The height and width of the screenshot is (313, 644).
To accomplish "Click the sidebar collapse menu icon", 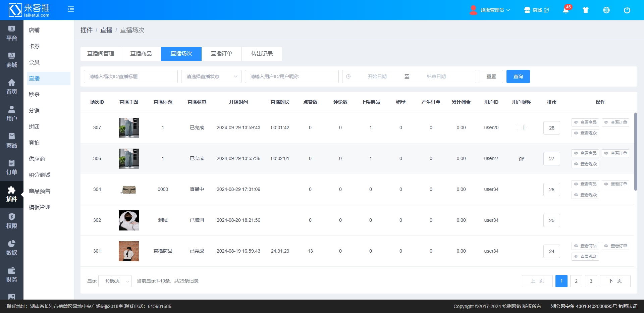I will point(71,9).
